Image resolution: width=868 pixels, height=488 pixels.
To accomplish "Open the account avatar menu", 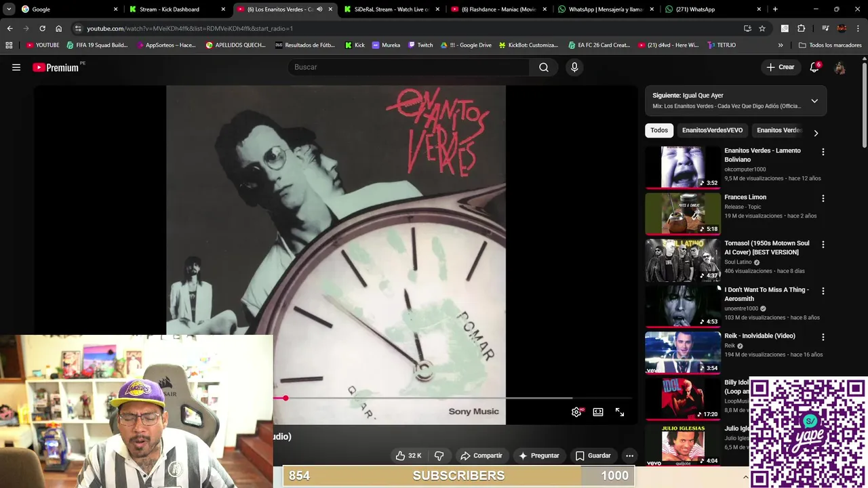I will (x=840, y=68).
